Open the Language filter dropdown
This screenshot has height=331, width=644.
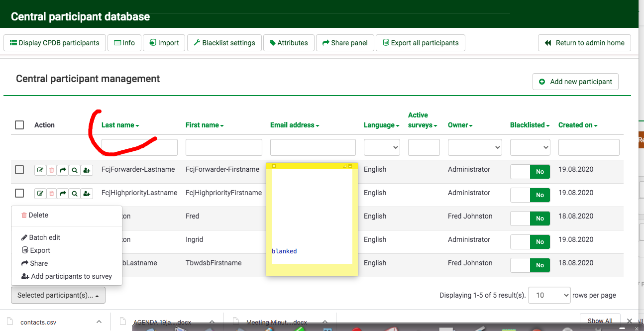click(x=382, y=147)
